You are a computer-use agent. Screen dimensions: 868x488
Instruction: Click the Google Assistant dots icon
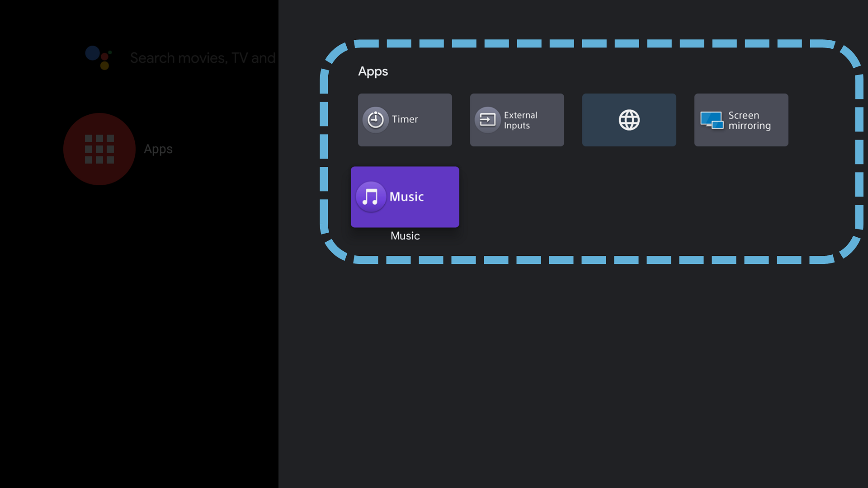pos(99,58)
